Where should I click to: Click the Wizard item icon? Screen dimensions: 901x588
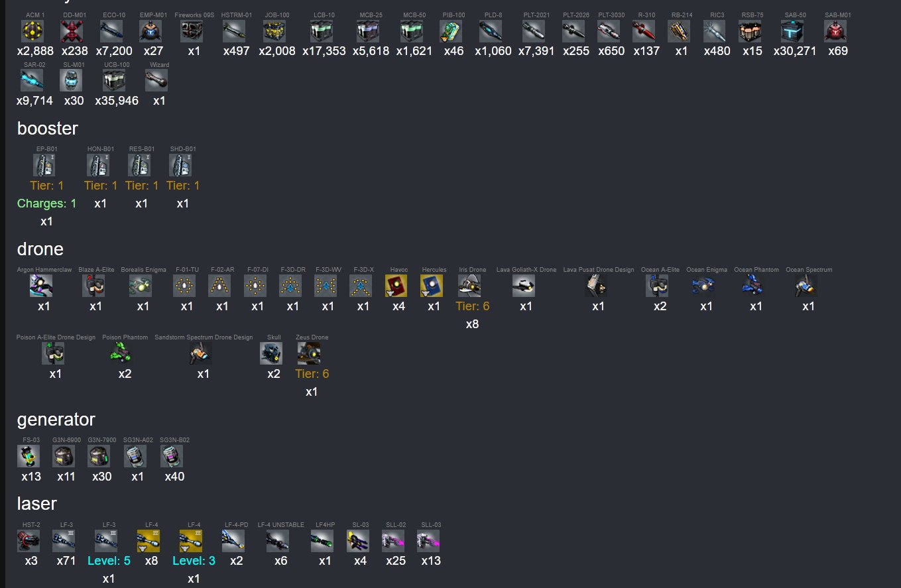[156, 80]
